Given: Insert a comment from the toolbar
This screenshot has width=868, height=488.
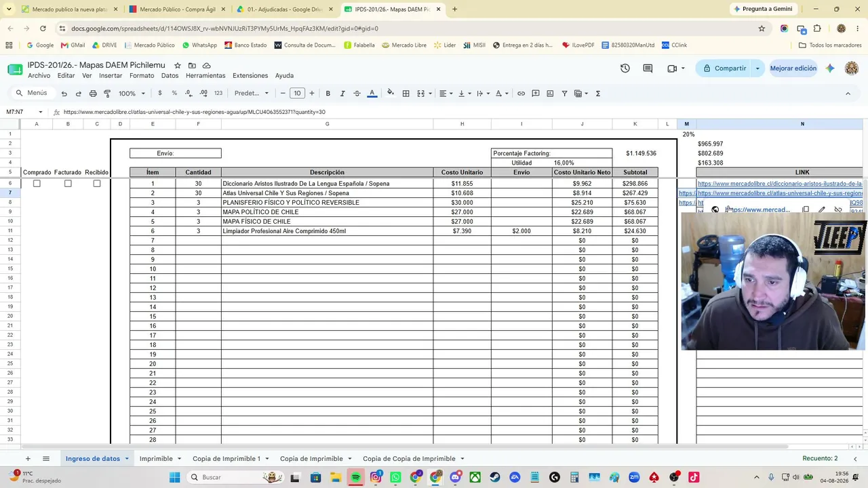Looking at the screenshot, I should [536, 94].
